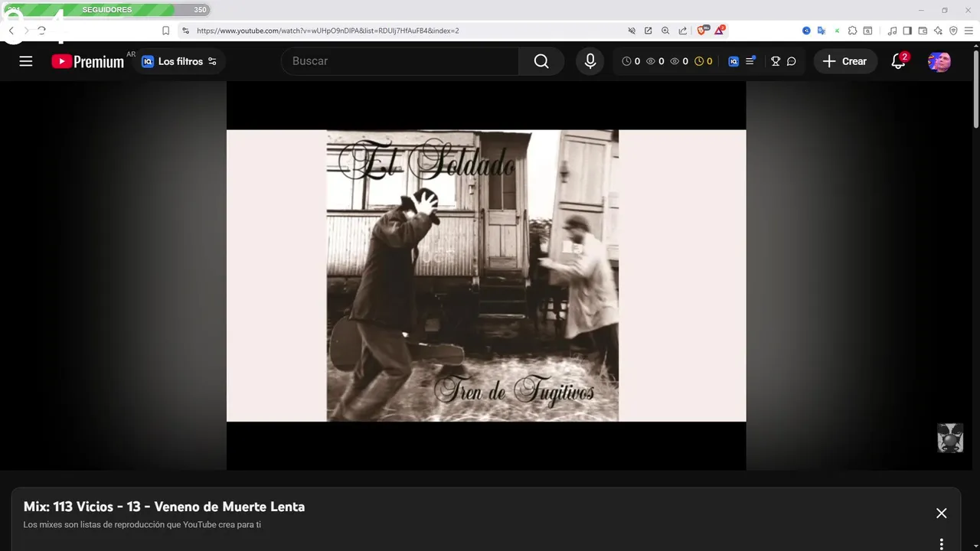The width and height of the screenshot is (980, 551).
Task: Click the clock stat counter icon
Action: click(x=626, y=61)
